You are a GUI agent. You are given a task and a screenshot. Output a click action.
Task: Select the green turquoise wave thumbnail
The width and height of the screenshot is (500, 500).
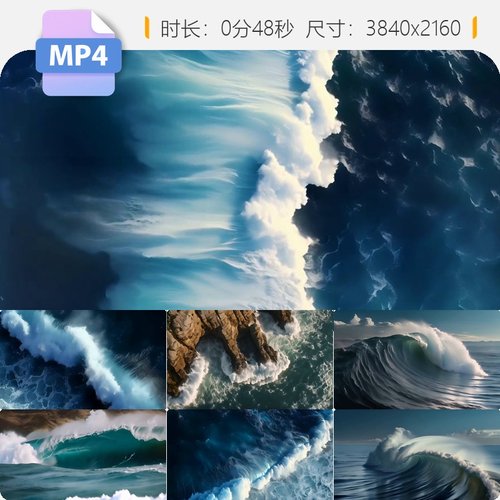pyautogui.click(x=83, y=455)
